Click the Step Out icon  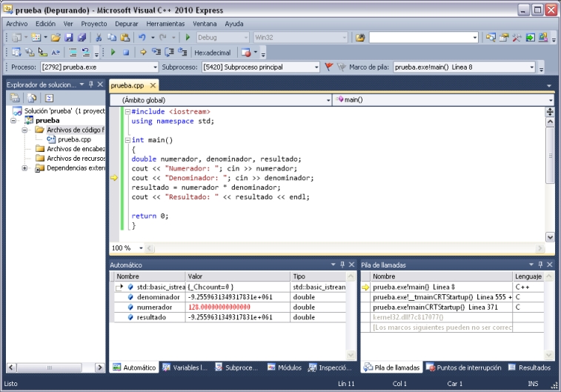coord(182,53)
